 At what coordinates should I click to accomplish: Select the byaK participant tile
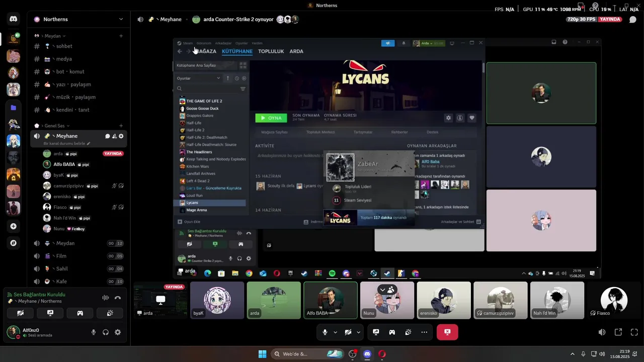(x=217, y=300)
